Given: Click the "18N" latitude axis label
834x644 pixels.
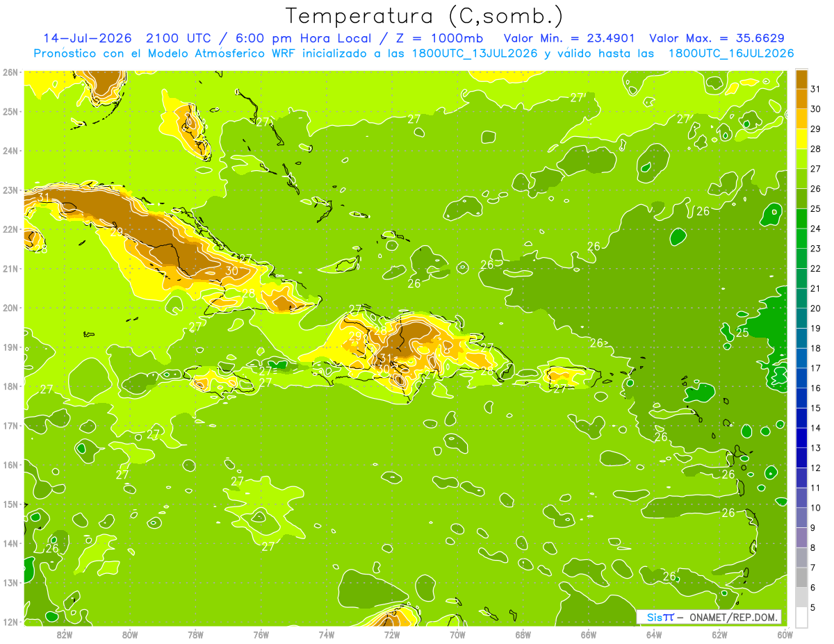Looking at the screenshot, I should tap(10, 386).
